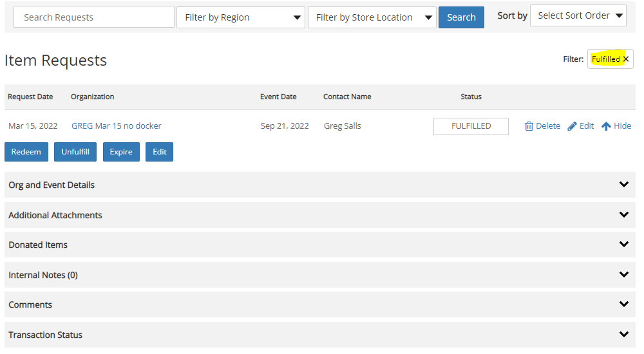Viewport: 644px width, 354px height.
Task: Open the Filter by Region dropdown
Action: click(x=241, y=17)
